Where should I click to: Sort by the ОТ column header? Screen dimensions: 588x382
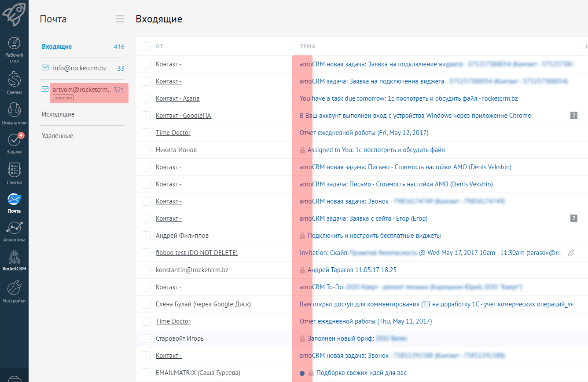(159, 46)
